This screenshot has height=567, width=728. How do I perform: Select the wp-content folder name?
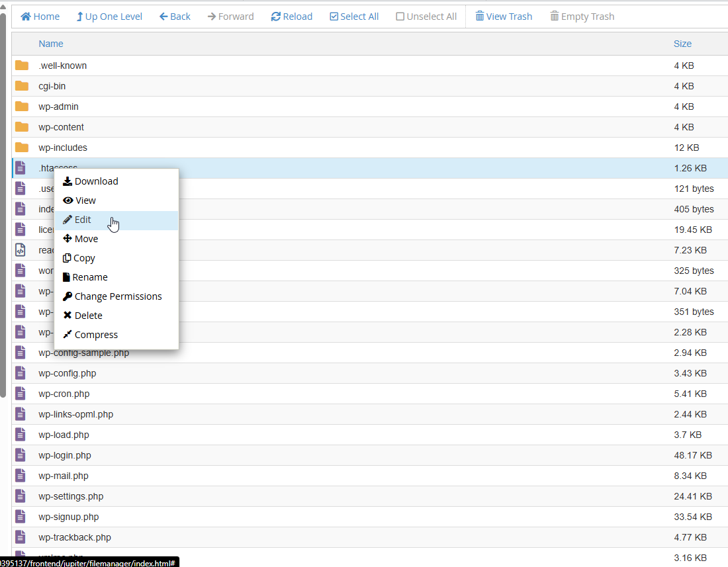62,127
